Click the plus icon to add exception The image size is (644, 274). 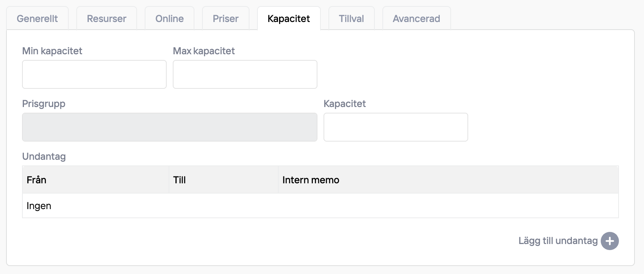pos(609,241)
